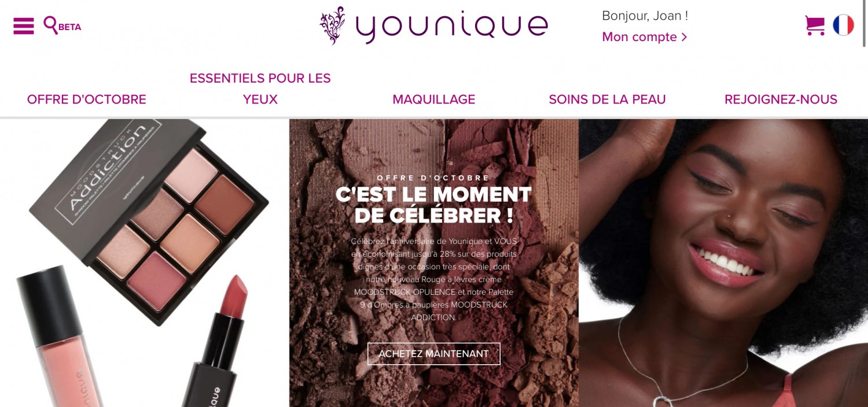Image resolution: width=868 pixels, height=407 pixels.
Task: Open Essentiels pour les Yeux menu
Action: click(260, 89)
